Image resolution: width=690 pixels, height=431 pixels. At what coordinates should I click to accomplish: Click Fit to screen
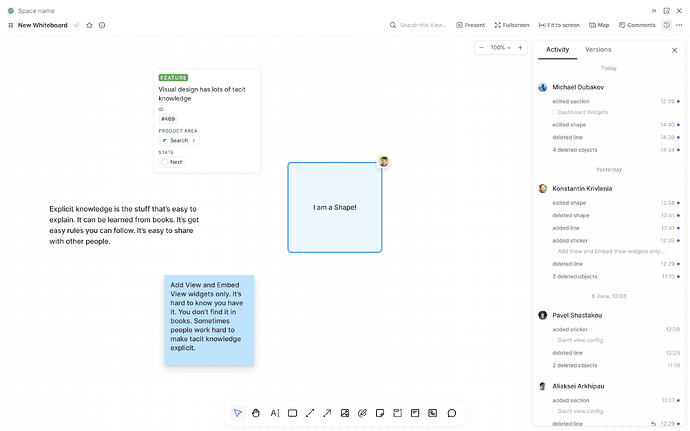(559, 25)
